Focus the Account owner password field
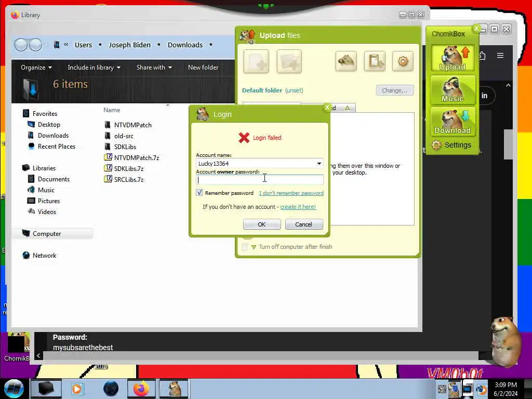 [x=260, y=179]
